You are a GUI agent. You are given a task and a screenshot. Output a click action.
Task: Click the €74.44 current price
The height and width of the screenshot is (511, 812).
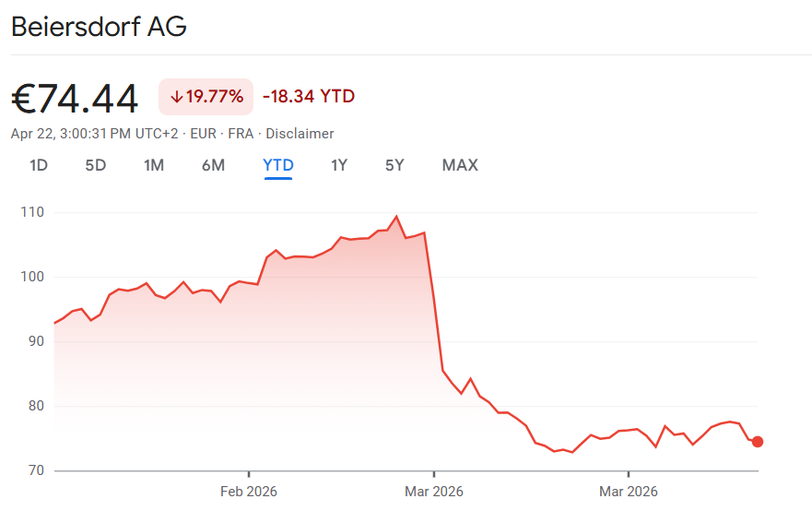[75, 98]
